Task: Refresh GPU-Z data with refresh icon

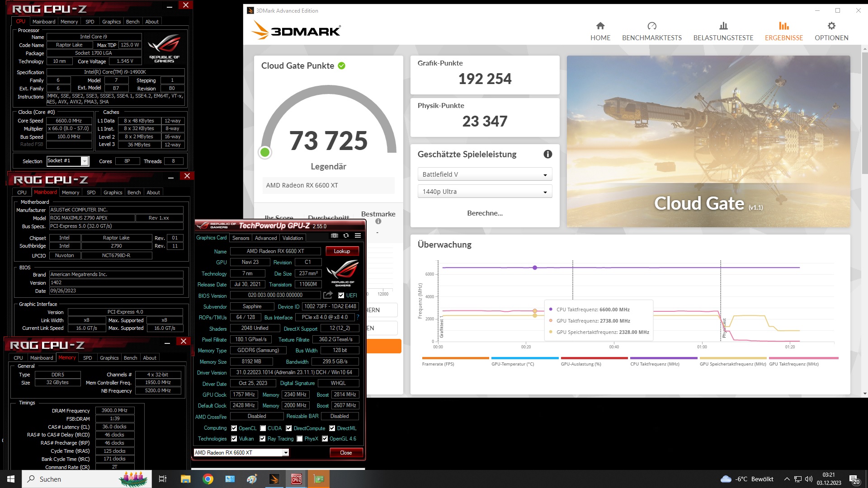Action: (x=346, y=235)
